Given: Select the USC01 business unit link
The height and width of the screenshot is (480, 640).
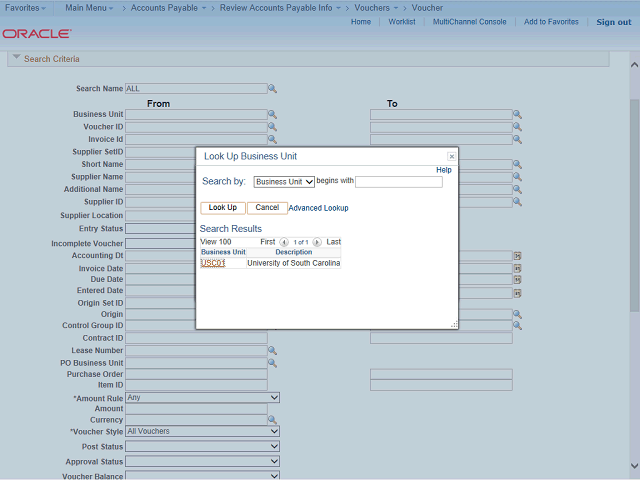Looking at the screenshot, I should (213, 264).
